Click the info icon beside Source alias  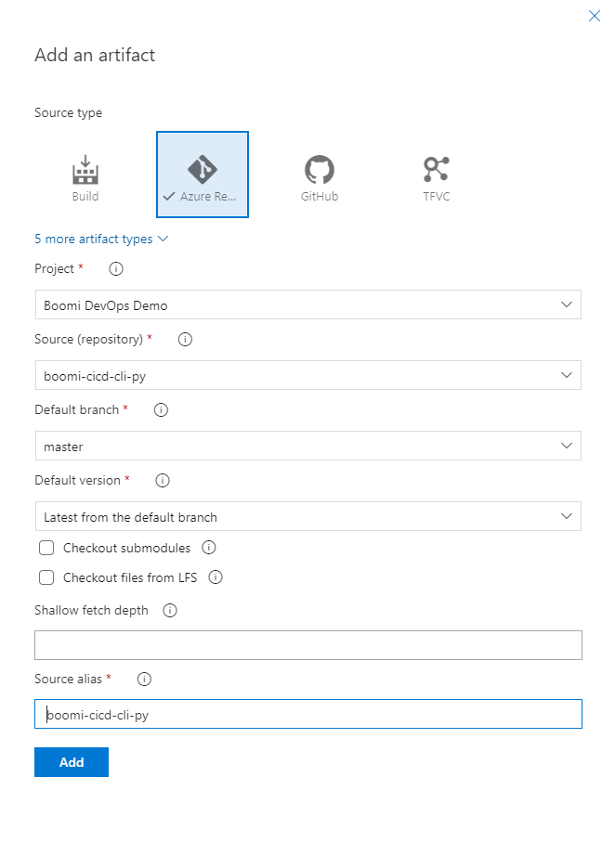pyautogui.click(x=144, y=680)
